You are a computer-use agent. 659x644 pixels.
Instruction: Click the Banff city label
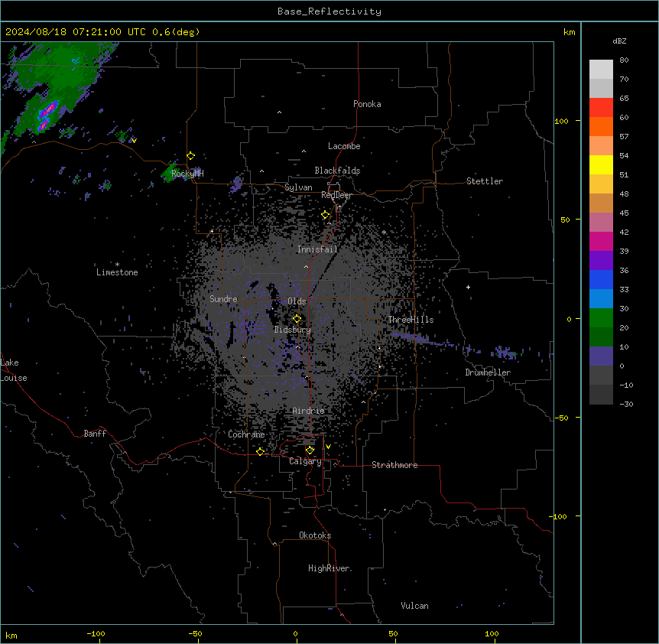pos(95,434)
